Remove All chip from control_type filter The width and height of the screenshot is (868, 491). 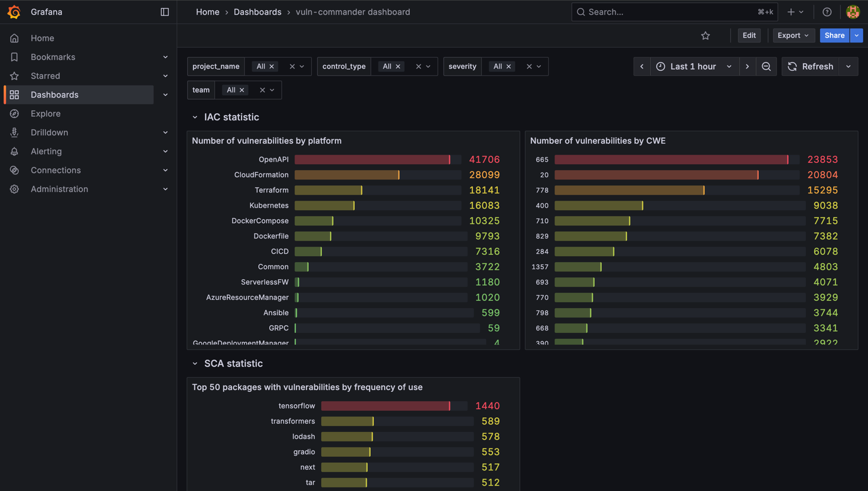[x=398, y=67]
